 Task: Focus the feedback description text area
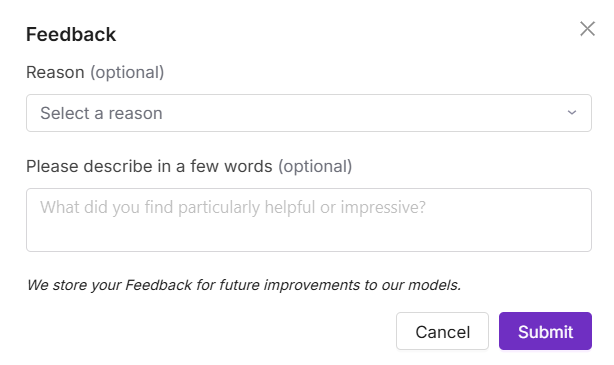309,220
